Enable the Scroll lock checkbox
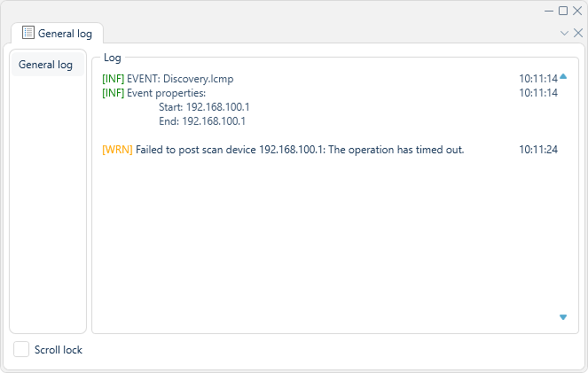Screen dimensions: 588x373 (x=21, y=349)
